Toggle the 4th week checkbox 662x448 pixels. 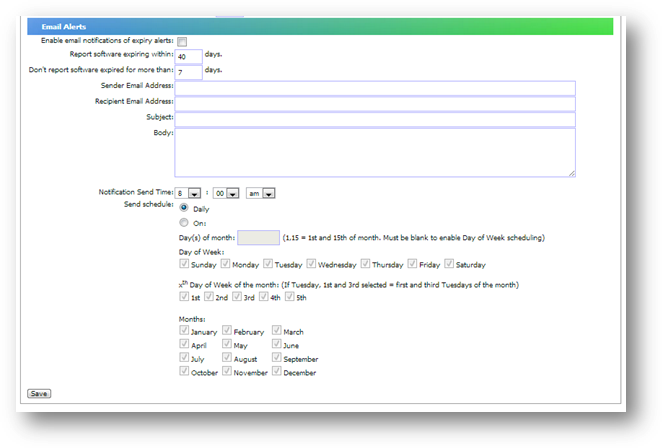click(264, 296)
